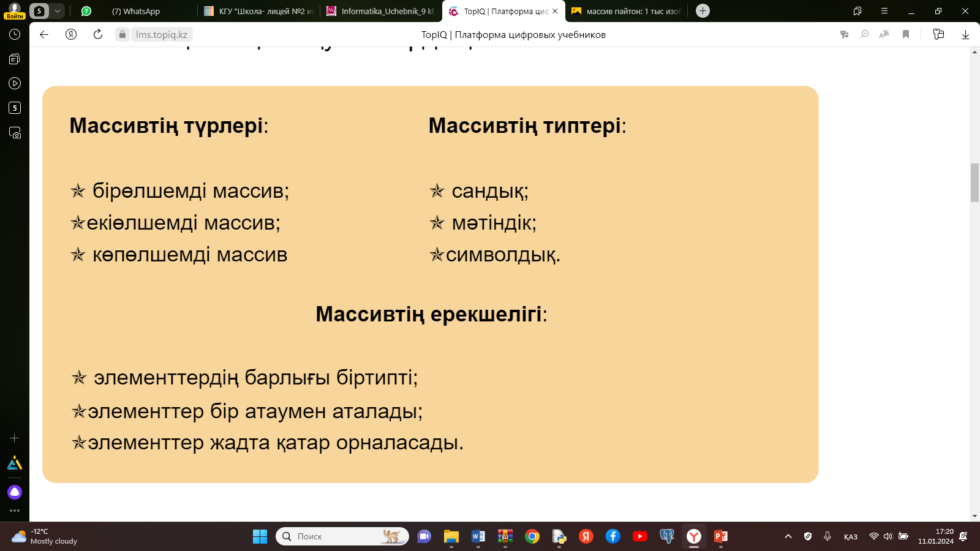Click the page scrollbar up arrow
Screen dimensions: 980x551
pos(974,52)
